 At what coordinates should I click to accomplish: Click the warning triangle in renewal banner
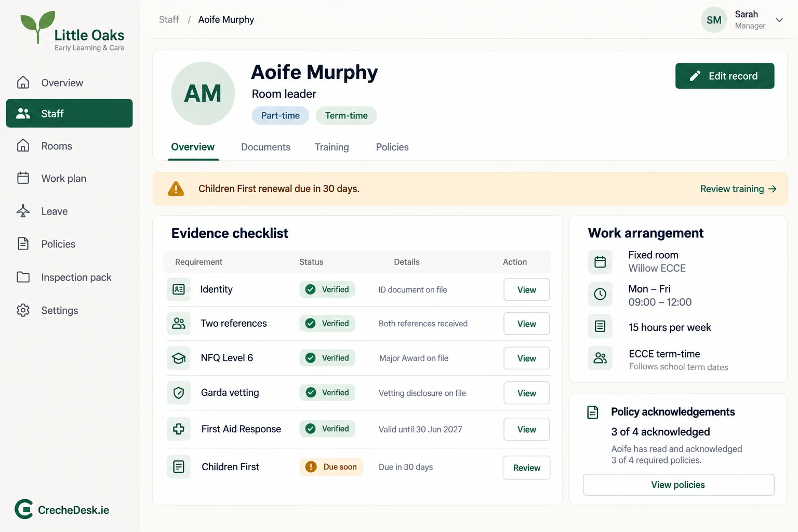click(176, 189)
